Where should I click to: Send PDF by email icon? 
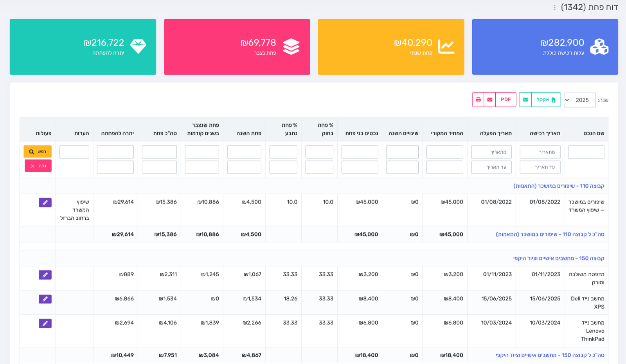[490, 100]
